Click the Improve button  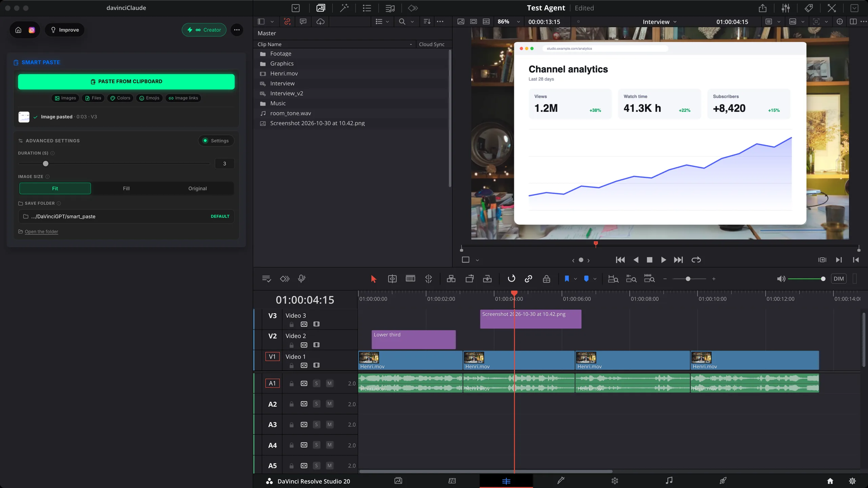pyautogui.click(x=65, y=30)
